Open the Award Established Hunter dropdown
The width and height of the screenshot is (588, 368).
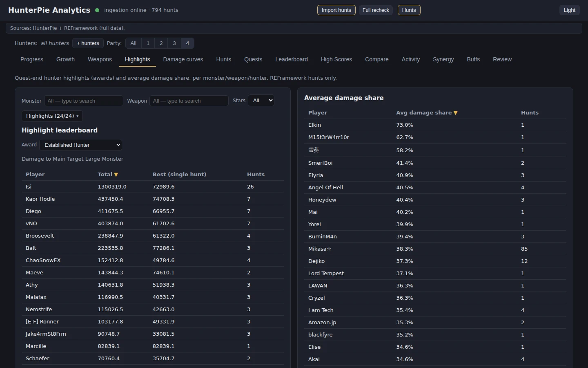[x=80, y=145]
